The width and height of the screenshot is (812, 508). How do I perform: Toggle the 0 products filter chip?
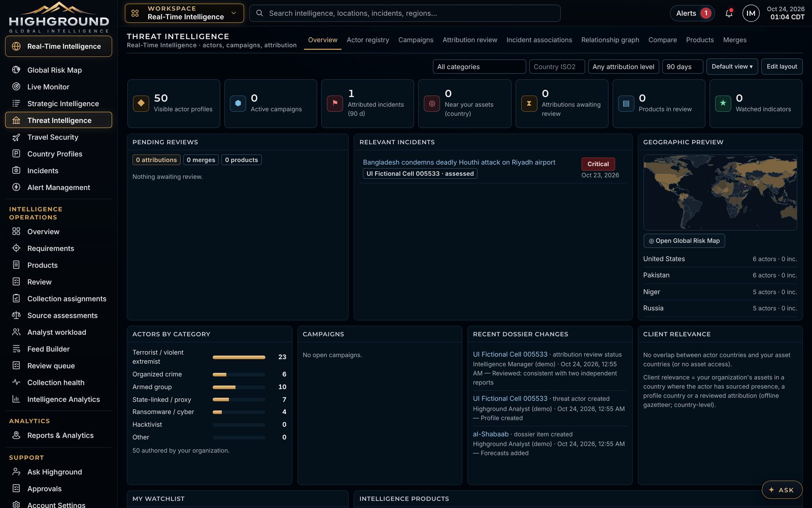pos(242,160)
